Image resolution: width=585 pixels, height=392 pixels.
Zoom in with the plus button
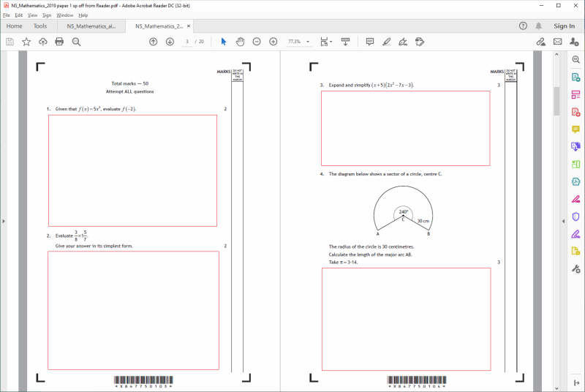pos(273,42)
